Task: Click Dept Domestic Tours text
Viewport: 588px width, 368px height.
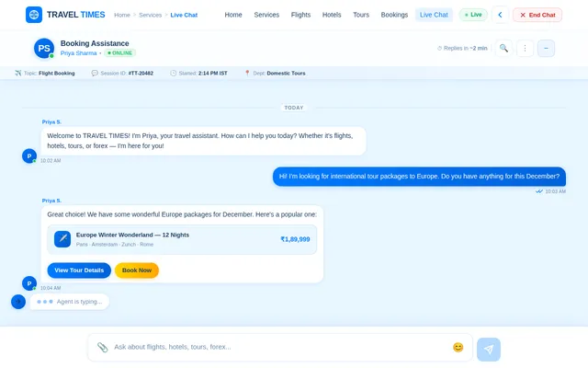Action: click(279, 74)
